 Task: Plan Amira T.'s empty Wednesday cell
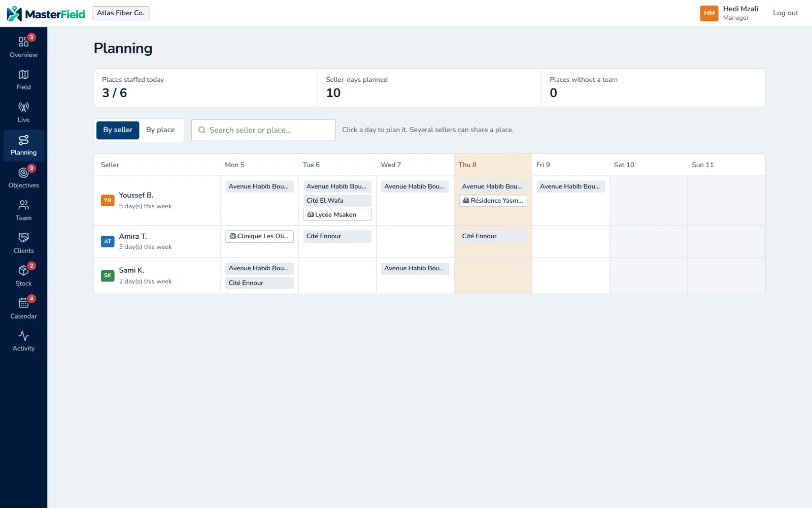(x=415, y=242)
